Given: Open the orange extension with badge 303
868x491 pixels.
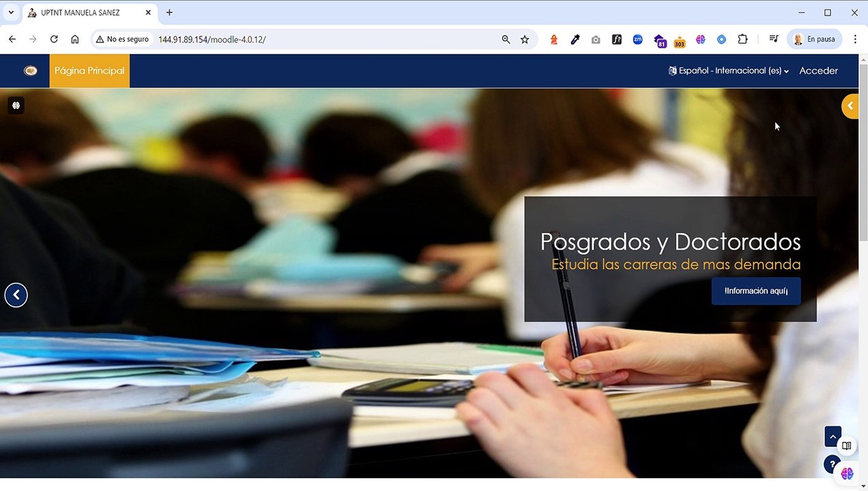Looking at the screenshot, I should [x=679, y=42].
